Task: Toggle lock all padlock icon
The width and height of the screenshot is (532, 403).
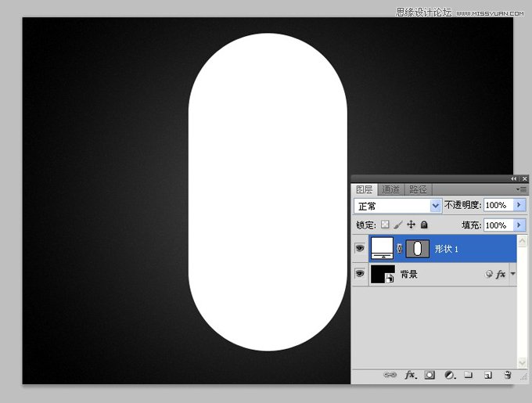Action: 424,225
